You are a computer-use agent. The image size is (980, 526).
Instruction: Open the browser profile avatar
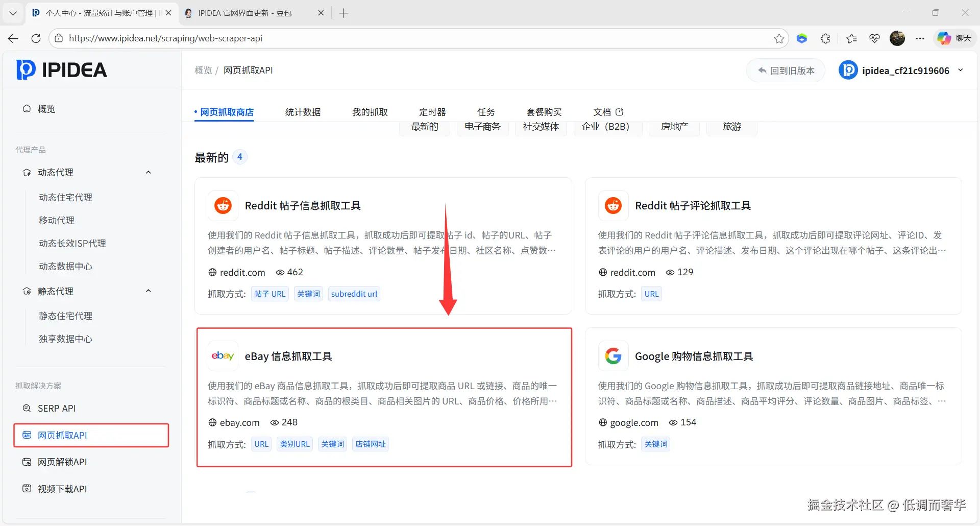pos(897,38)
